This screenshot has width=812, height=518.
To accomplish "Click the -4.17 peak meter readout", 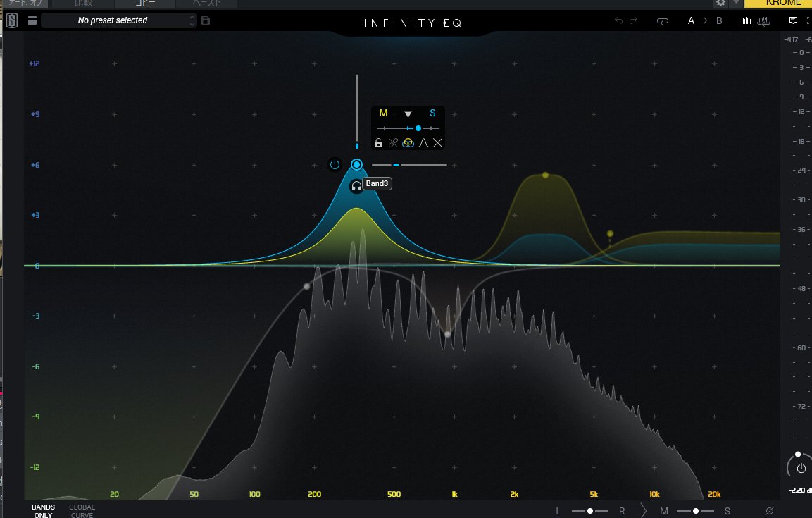I will 791,40.
